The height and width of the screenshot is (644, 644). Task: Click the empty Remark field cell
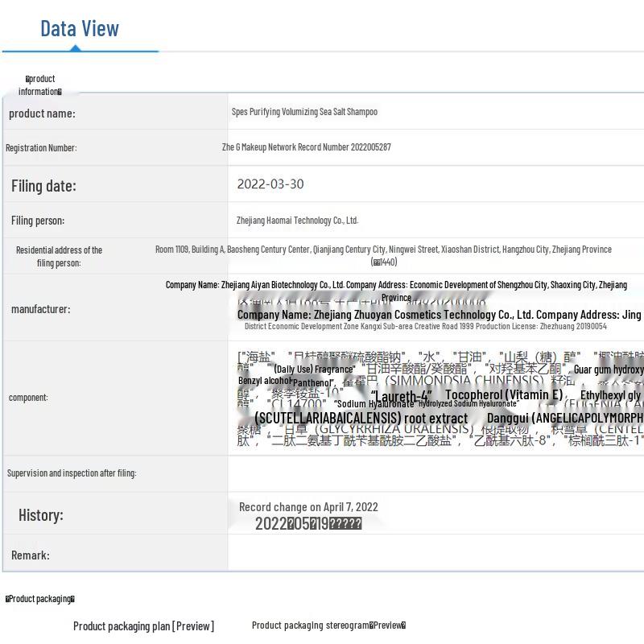435,555
